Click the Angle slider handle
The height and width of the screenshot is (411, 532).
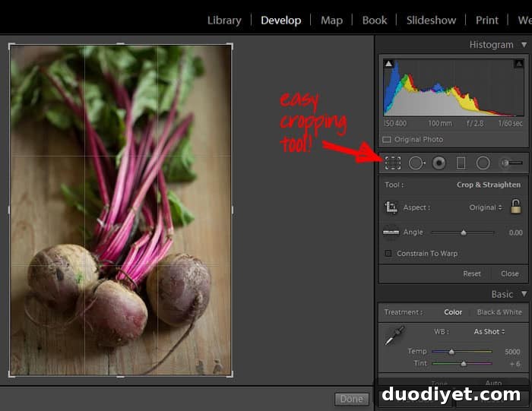tap(464, 232)
